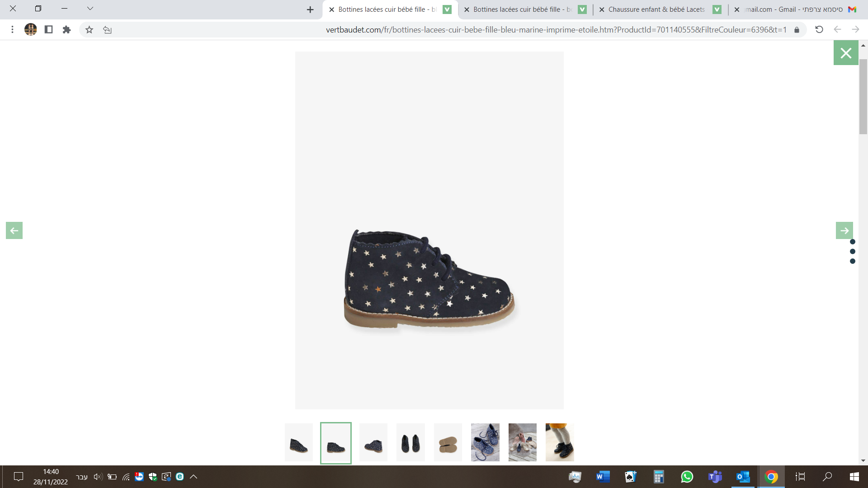Go to previous product image arrow
Viewport: 868px width, 488px height.
click(x=14, y=230)
